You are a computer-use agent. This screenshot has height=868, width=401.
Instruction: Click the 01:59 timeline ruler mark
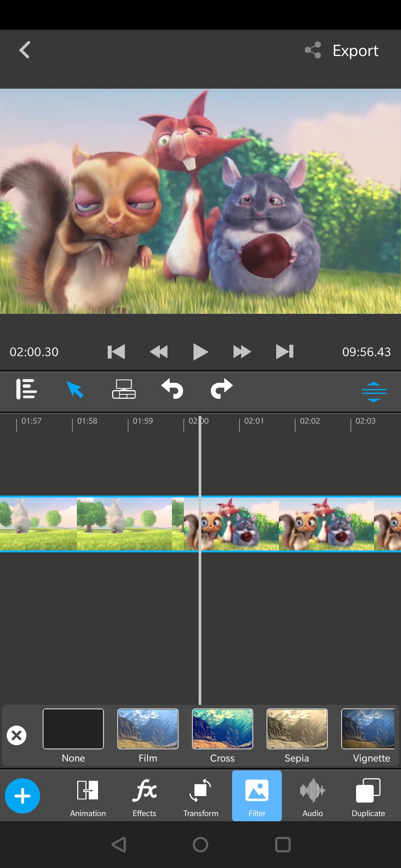(x=143, y=421)
